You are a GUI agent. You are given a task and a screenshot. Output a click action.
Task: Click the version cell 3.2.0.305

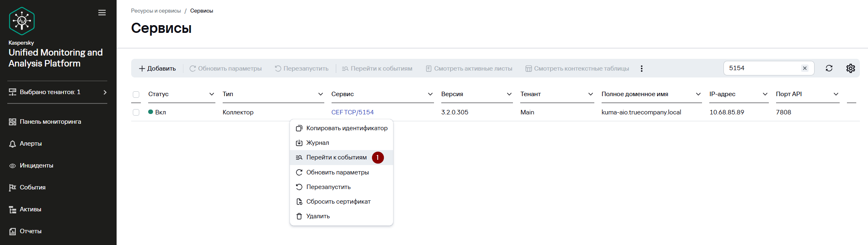click(455, 112)
